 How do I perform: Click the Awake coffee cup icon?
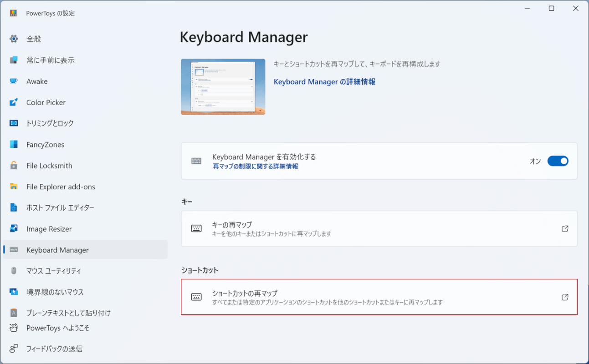[x=14, y=81]
